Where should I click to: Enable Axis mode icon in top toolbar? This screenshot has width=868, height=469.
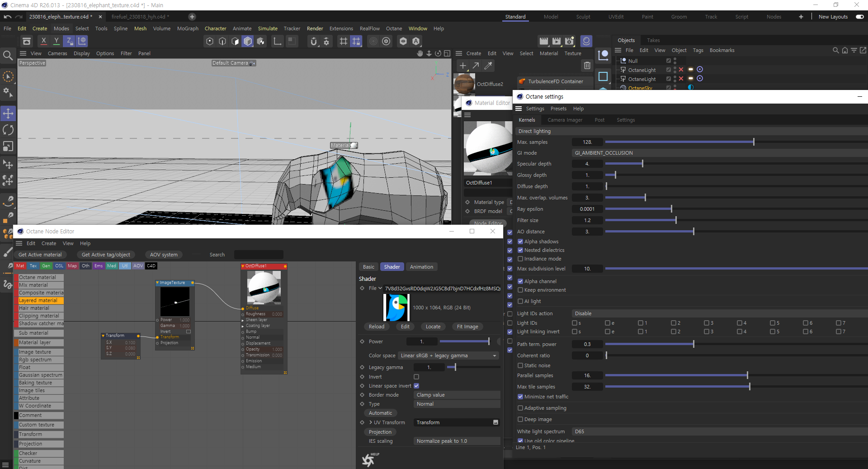pos(278,41)
